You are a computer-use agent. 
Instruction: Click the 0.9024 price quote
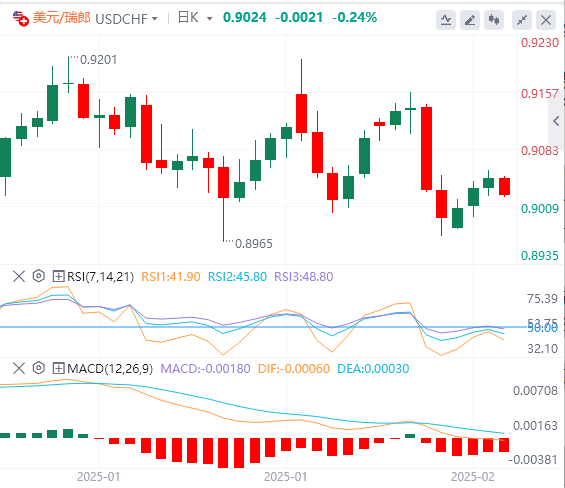[245, 17]
